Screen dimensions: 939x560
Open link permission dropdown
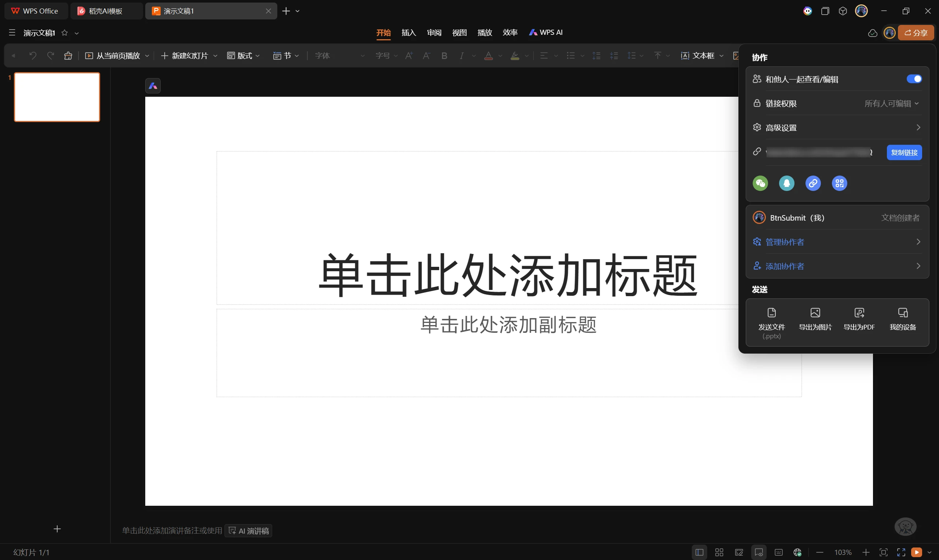[x=891, y=103]
